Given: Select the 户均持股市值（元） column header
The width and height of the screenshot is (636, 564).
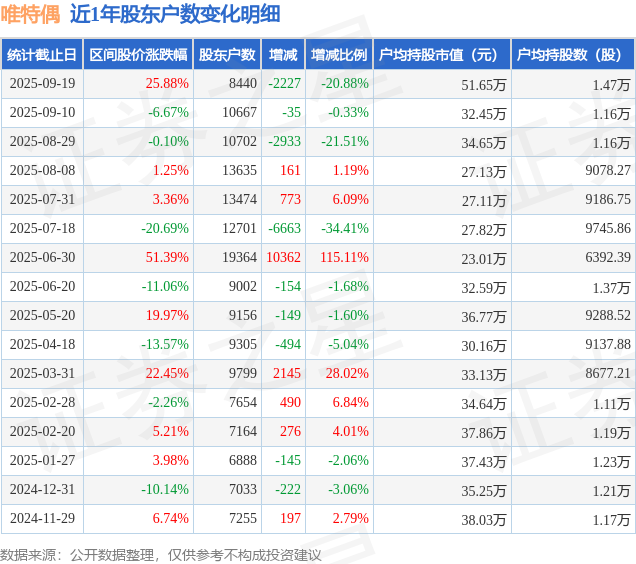Looking at the screenshot, I should coord(442,54).
